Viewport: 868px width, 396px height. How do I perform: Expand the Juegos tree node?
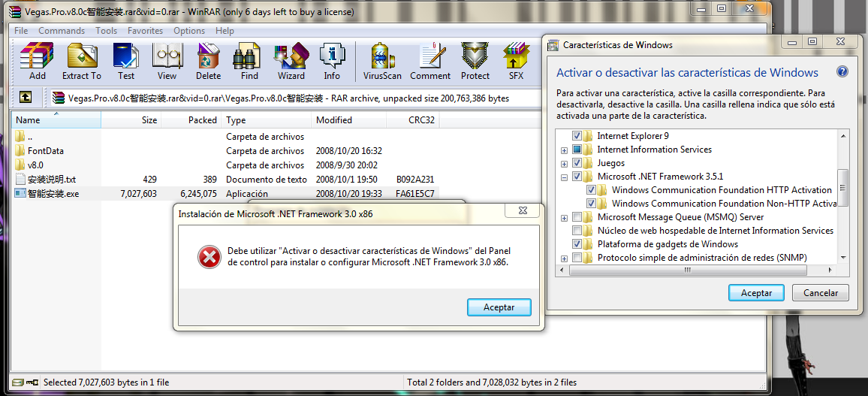[564, 163]
